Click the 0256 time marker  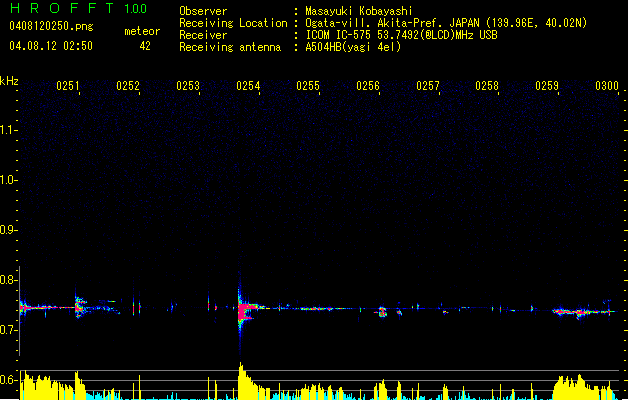368,86
